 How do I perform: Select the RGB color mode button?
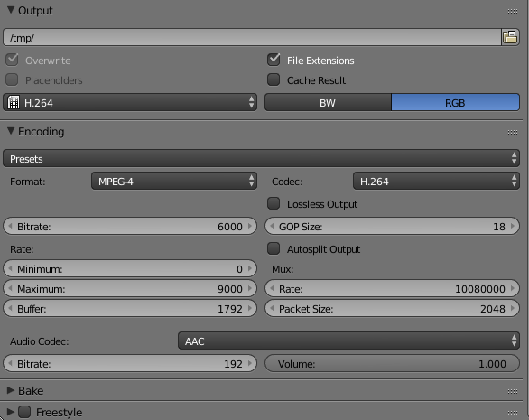pos(456,103)
